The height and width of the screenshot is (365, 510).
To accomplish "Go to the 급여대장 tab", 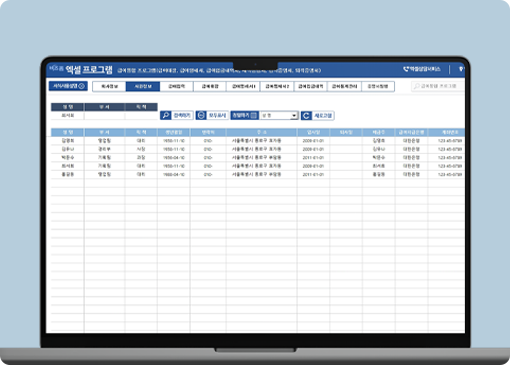I will 210,86.
